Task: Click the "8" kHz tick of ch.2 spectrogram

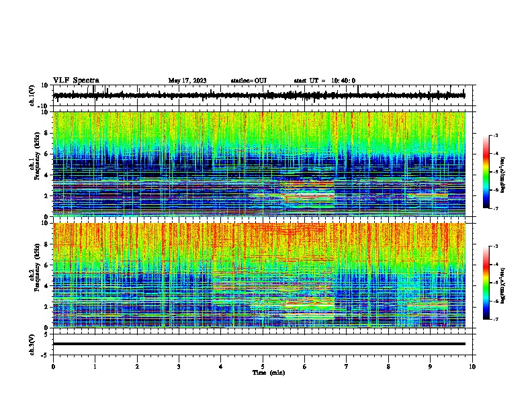Action: [46, 244]
